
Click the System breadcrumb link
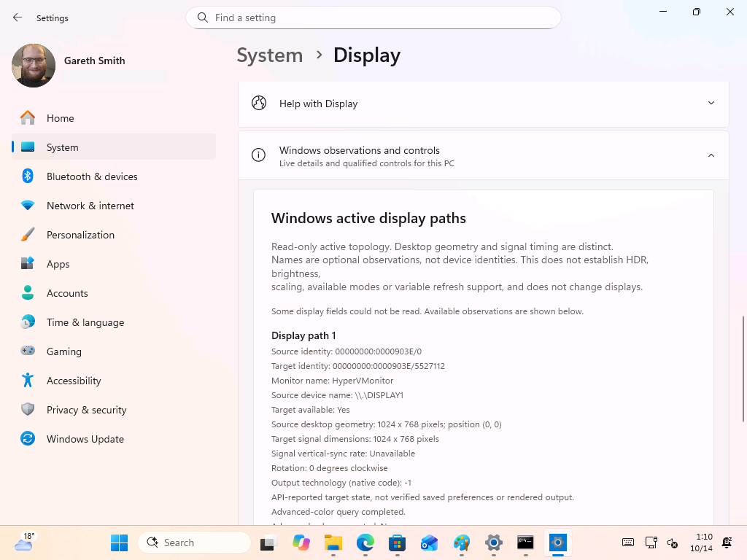click(x=270, y=55)
